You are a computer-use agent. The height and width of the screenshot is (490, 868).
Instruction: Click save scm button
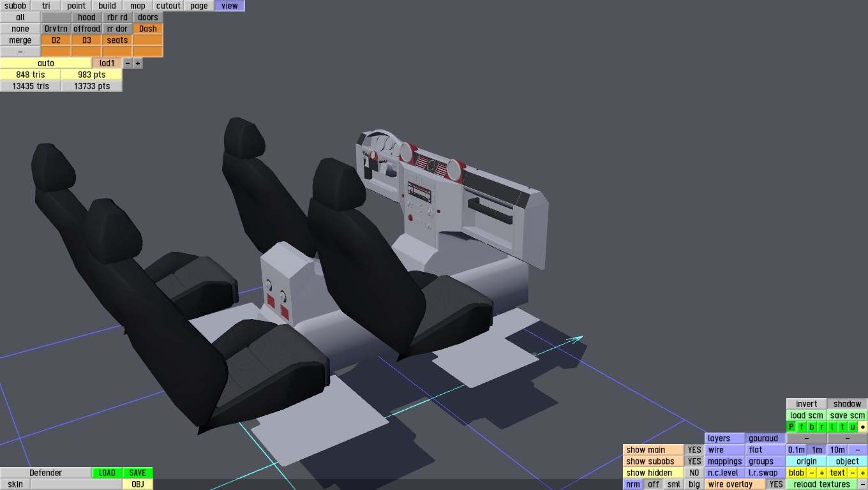[x=848, y=415]
